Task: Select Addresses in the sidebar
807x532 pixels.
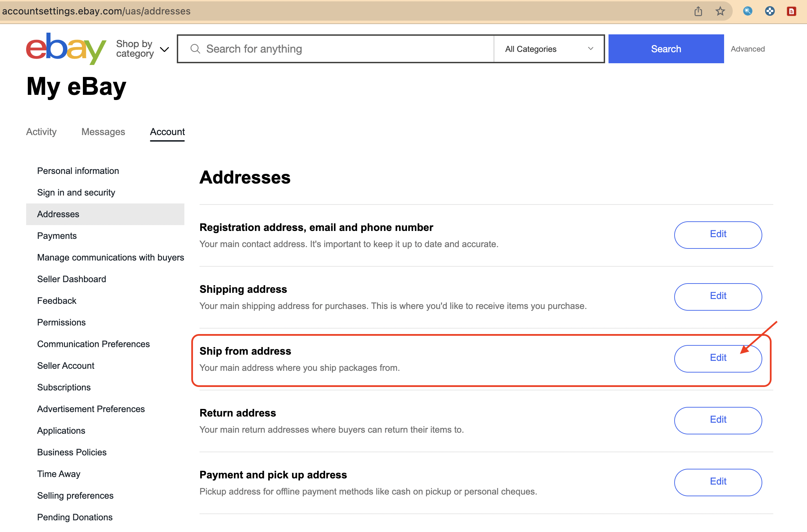Action: 105,214
